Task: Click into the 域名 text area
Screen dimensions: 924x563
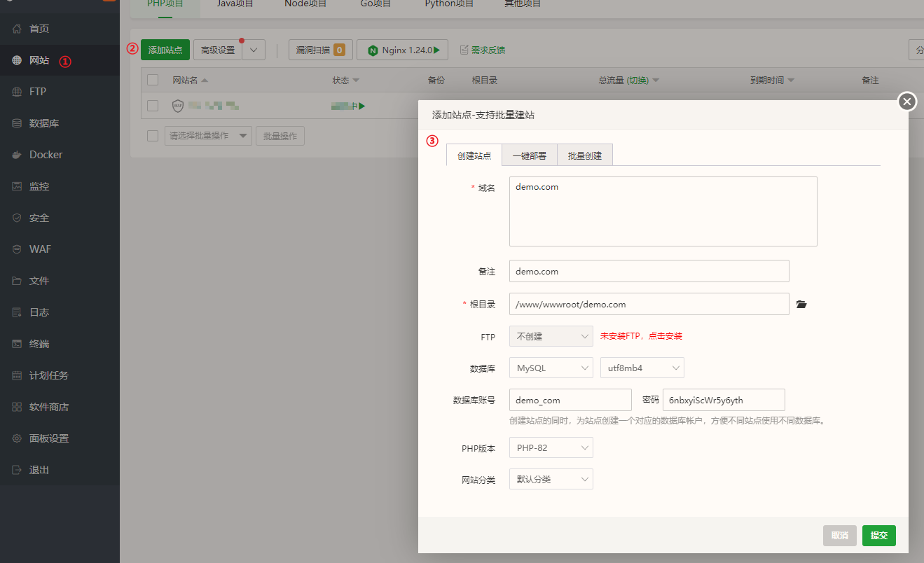Action: [663, 211]
